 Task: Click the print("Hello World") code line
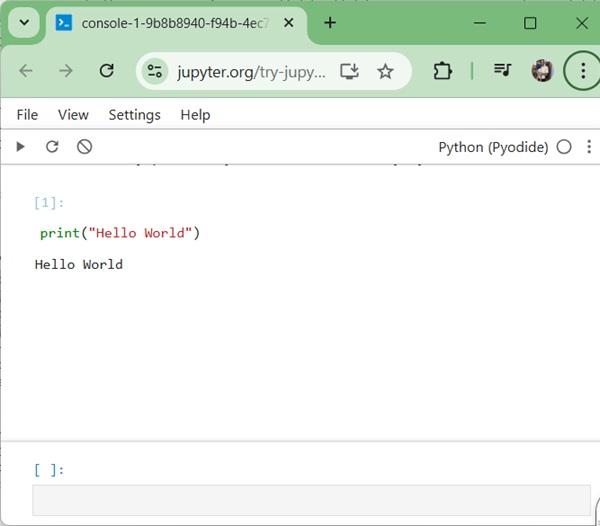tap(120, 233)
